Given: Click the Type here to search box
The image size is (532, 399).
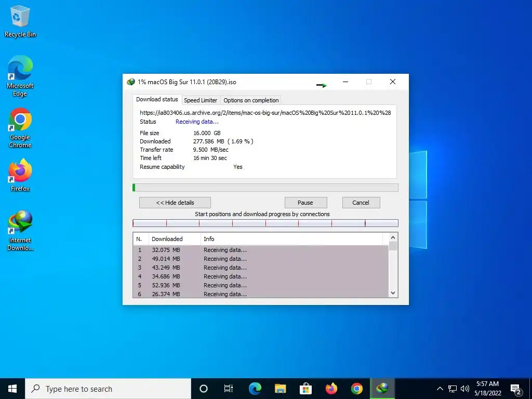Looking at the screenshot, I should click(108, 389).
